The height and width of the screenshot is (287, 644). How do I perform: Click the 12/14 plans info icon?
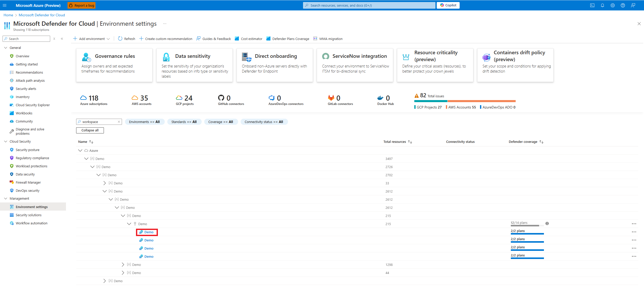point(547,224)
